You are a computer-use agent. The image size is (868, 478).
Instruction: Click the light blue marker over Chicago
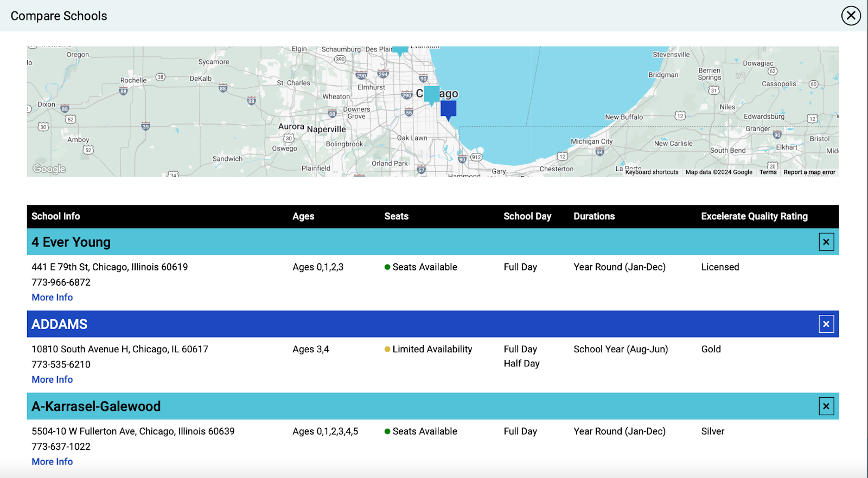(x=431, y=94)
